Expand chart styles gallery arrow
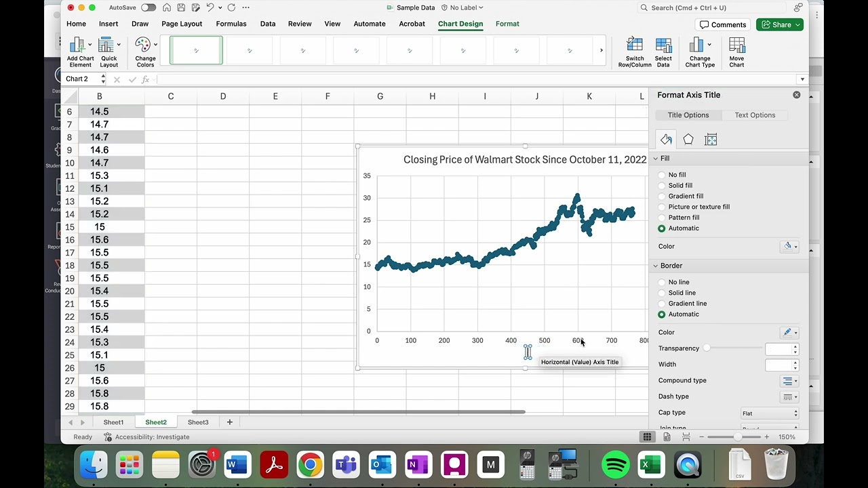This screenshot has height=488, width=868. click(601, 51)
